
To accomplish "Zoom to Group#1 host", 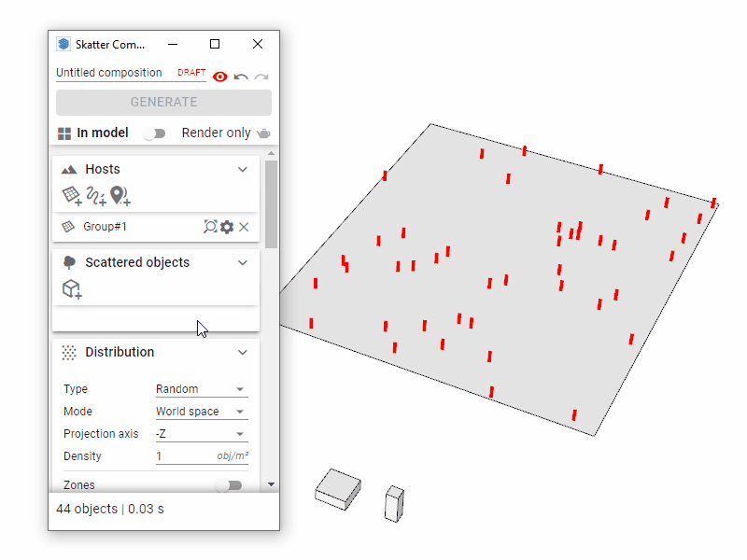I will (210, 227).
